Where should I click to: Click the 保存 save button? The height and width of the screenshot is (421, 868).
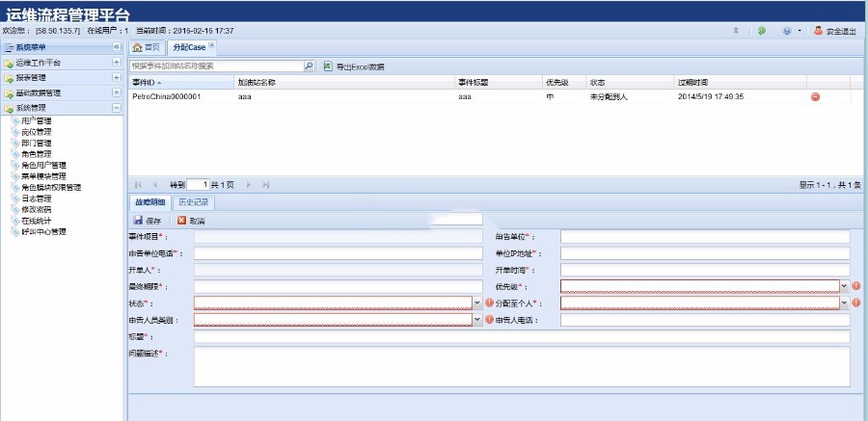coord(148,221)
